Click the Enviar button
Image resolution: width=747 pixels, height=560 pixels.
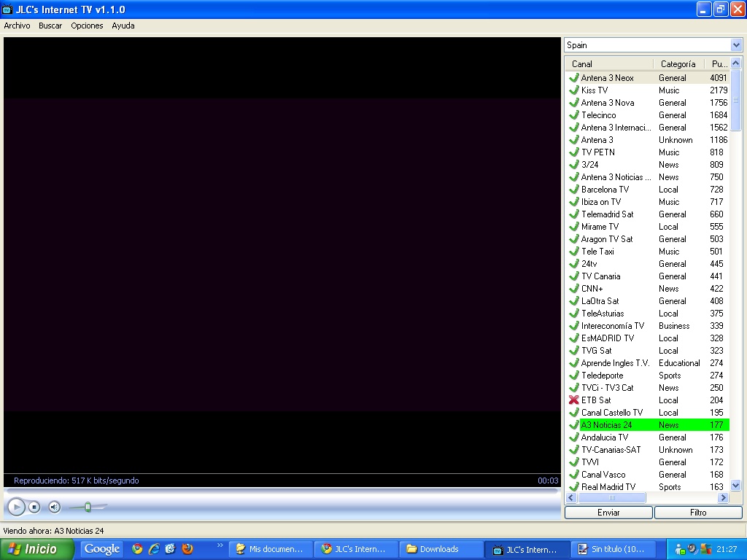tap(608, 513)
